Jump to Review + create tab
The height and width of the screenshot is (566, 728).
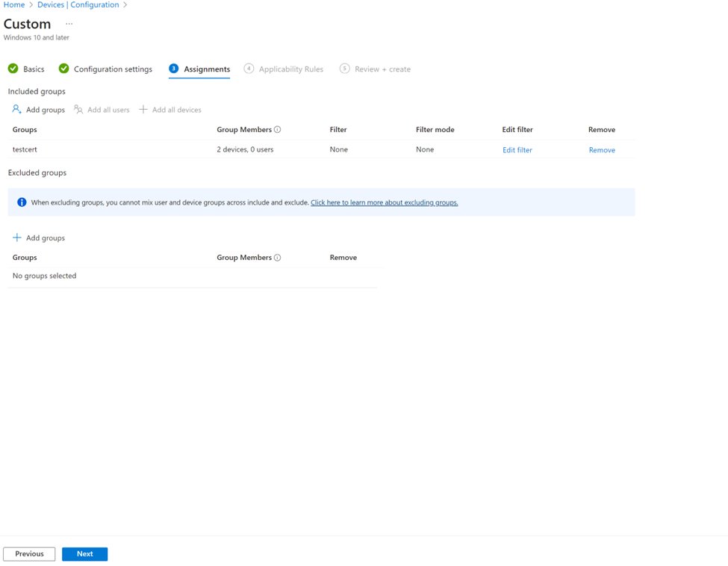(x=375, y=69)
